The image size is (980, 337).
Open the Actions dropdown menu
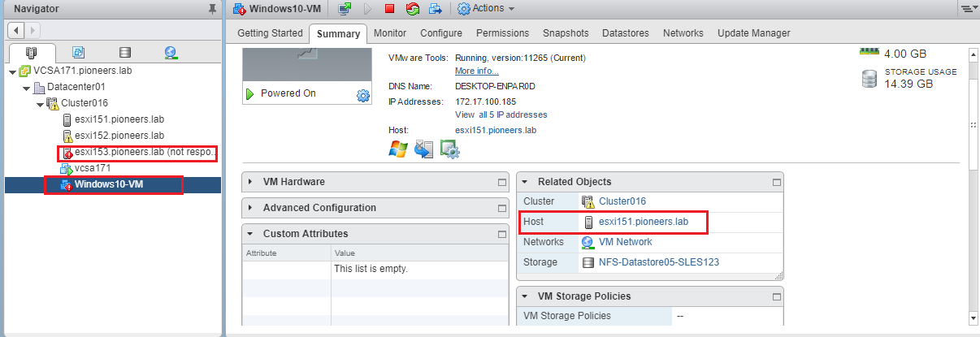point(486,9)
